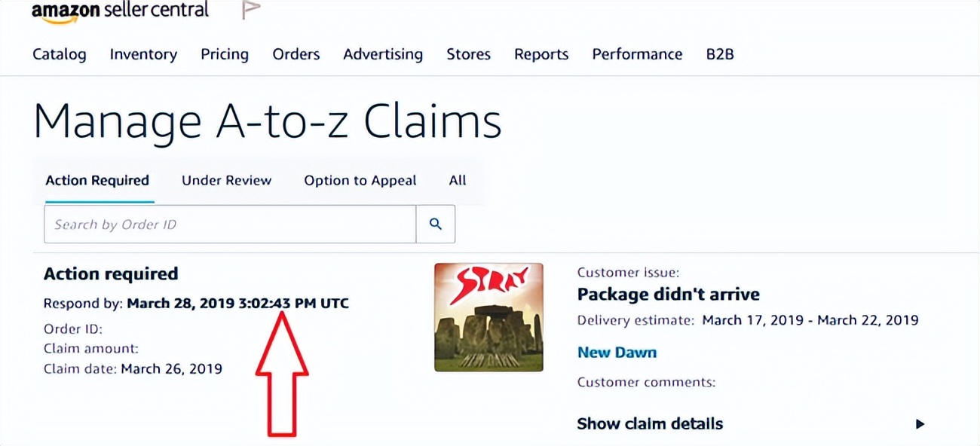Open the Catalog menu
980x446 pixels.
[60, 54]
